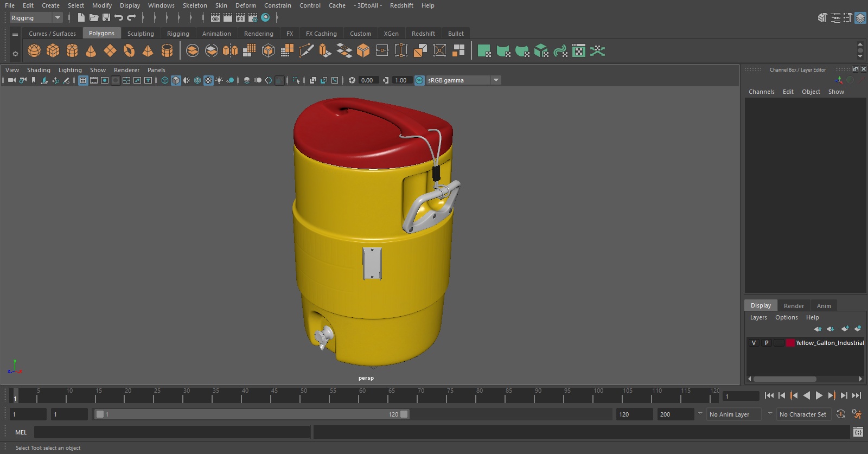Screen dimensions: 868x454
Task: Create a polygon cone from the shelf
Action: (x=91, y=51)
